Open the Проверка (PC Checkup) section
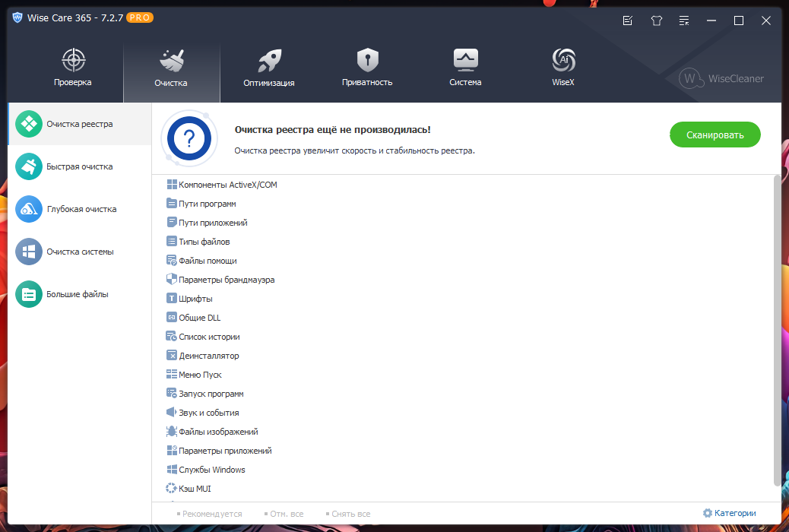 (x=73, y=68)
